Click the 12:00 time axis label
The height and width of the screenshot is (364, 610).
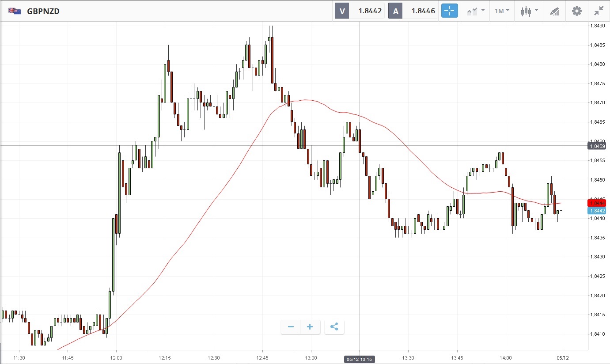coord(116,358)
